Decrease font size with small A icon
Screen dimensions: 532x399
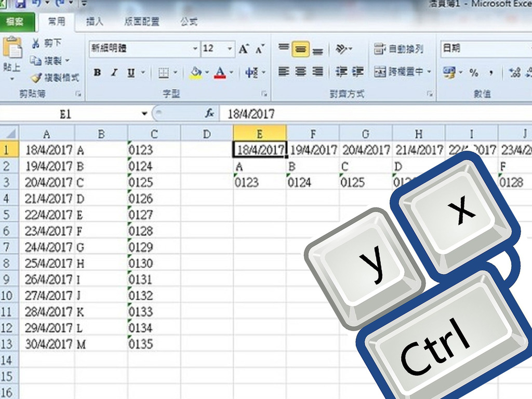(x=260, y=49)
